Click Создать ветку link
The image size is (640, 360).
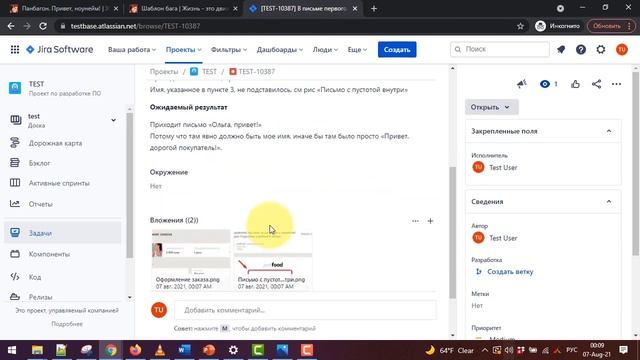pyautogui.click(x=510, y=271)
